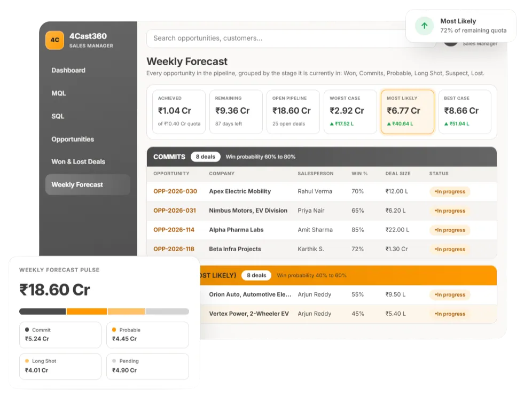532x396 pixels.
Task: Select the Achieved ₹1.04 Cr card
Action: pyautogui.click(x=179, y=112)
